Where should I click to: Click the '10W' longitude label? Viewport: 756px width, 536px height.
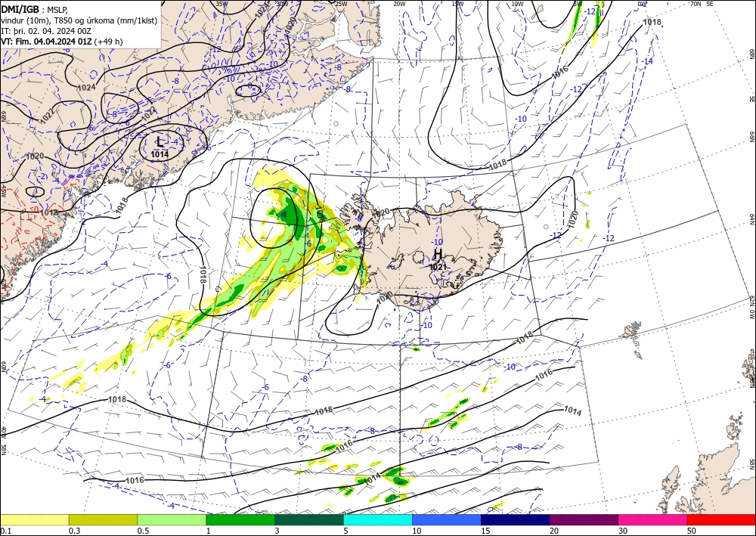(x=517, y=4)
